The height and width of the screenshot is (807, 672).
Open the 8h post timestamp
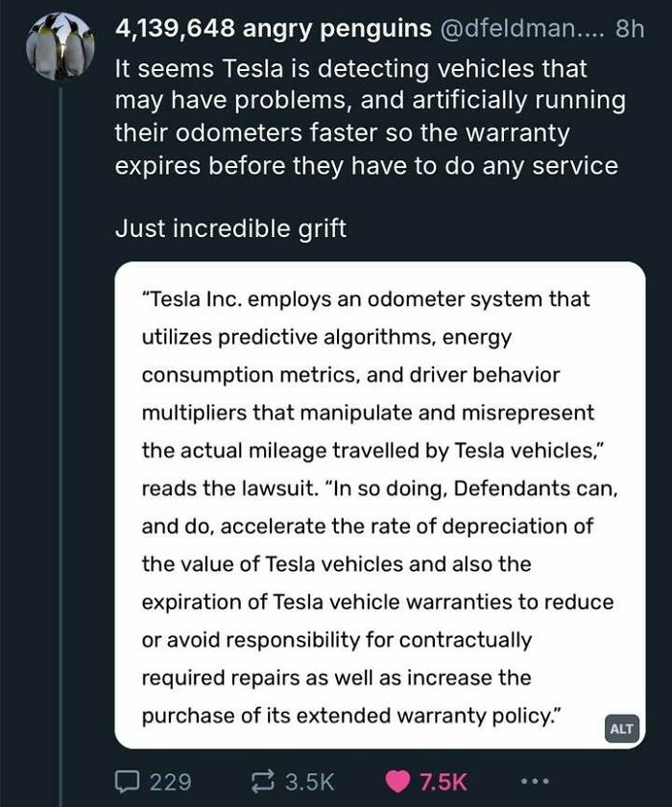click(x=630, y=30)
